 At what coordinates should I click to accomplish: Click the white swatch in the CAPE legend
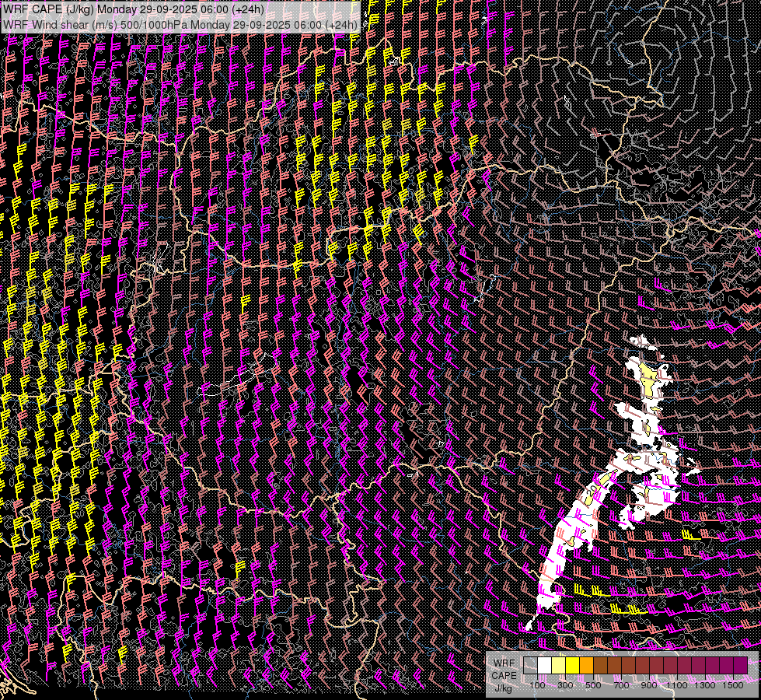click(x=544, y=666)
